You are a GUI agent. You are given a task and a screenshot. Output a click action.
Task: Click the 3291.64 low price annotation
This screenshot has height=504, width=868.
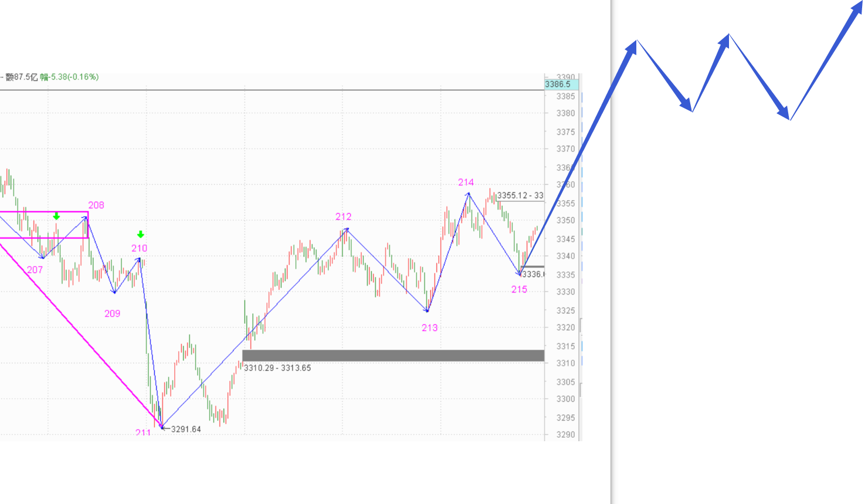[x=185, y=429]
